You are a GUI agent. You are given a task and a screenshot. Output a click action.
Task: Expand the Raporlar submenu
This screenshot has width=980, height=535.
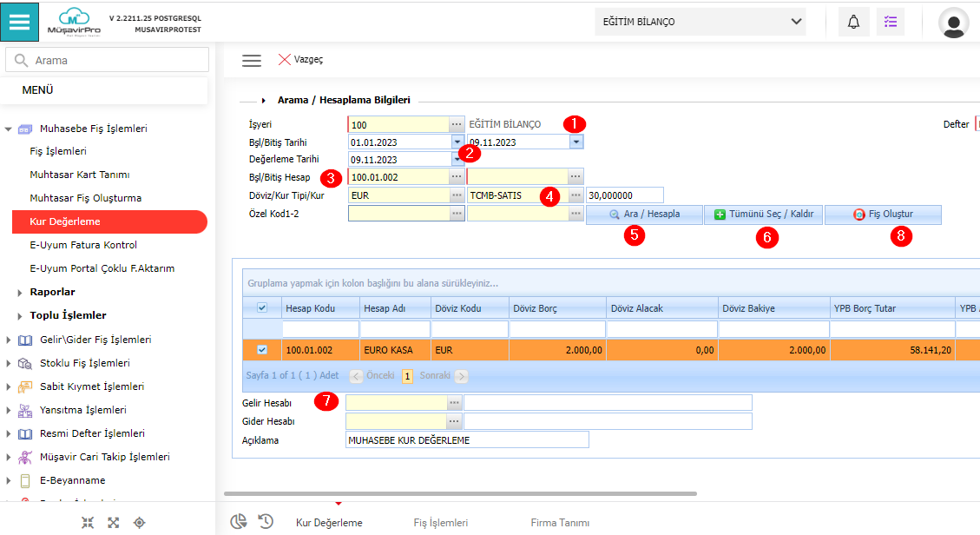(19, 293)
